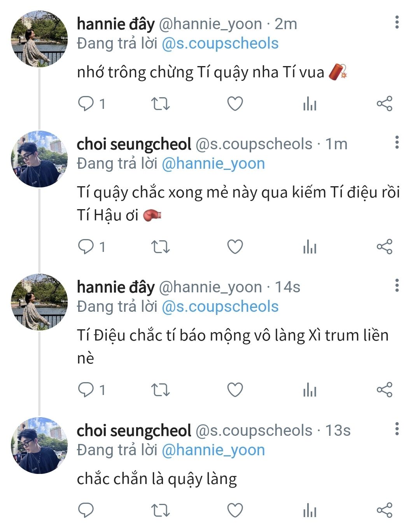
Task: Share the 'Tí Điệu chắc tí báo mộng' tweet
Action: [x=384, y=390]
